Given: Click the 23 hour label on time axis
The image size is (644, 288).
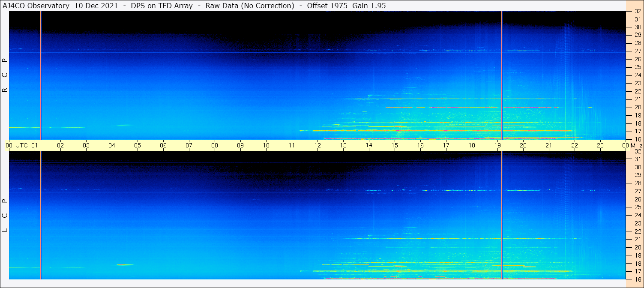Looking at the screenshot, I should pos(600,145).
